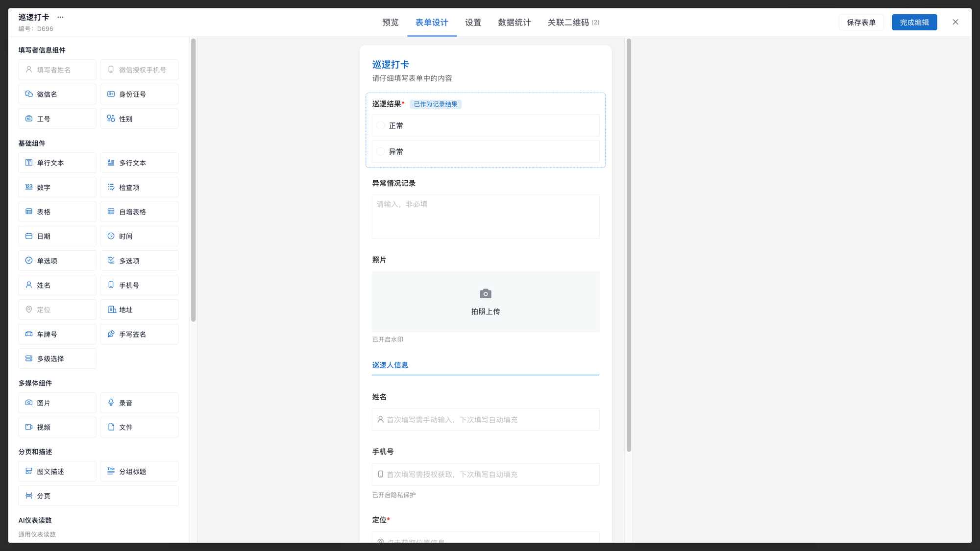The image size is (980, 551).
Task: Add the 多选项 component
Action: (x=139, y=261)
